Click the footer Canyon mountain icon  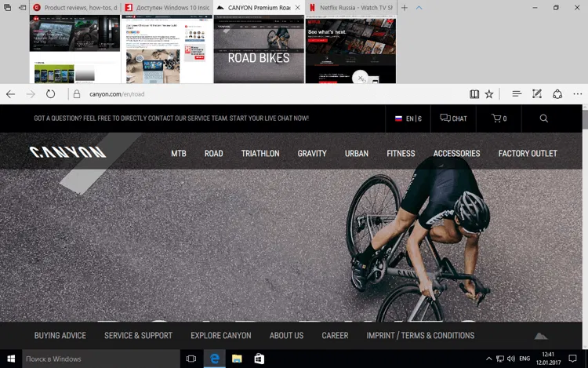click(541, 336)
